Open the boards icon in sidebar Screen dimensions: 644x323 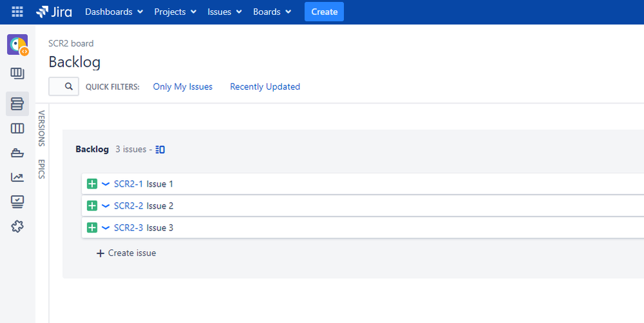pyautogui.click(x=17, y=74)
